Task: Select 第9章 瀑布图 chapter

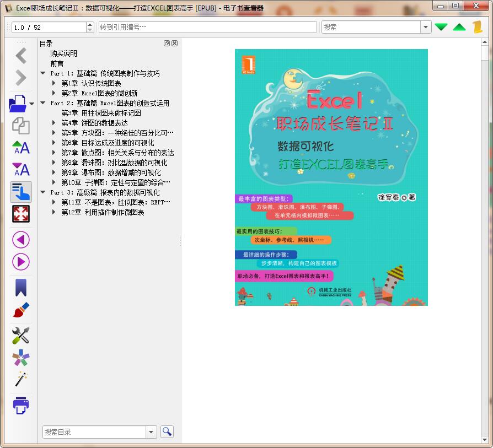Action: [111, 172]
